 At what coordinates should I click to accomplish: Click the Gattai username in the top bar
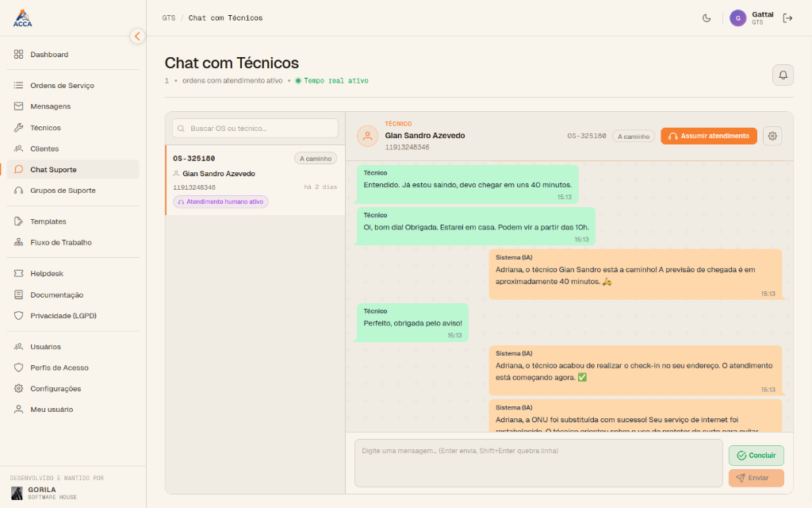coord(762,14)
